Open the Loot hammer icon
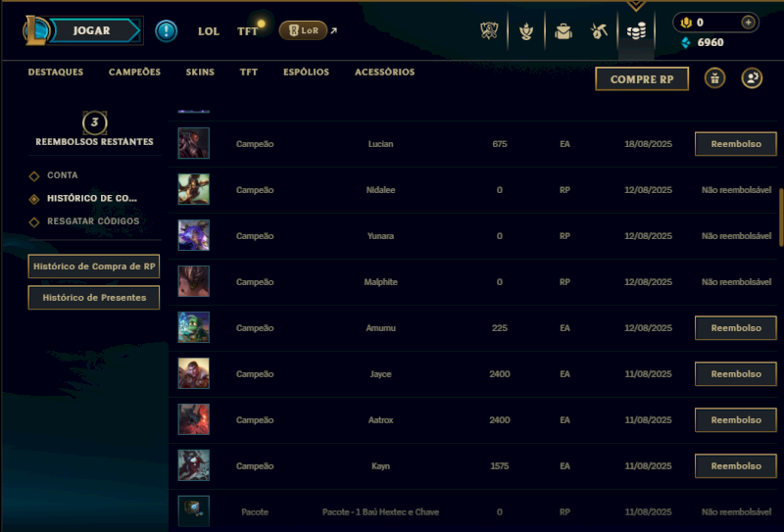The image size is (784, 532). click(599, 31)
